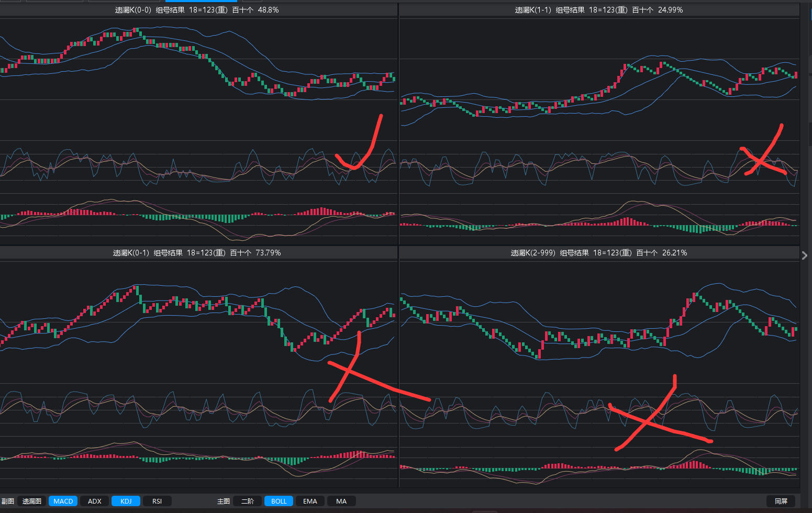Switch on the EMA main chart overlay
The width and height of the screenshot is (812, 513).
click(310, 501)
